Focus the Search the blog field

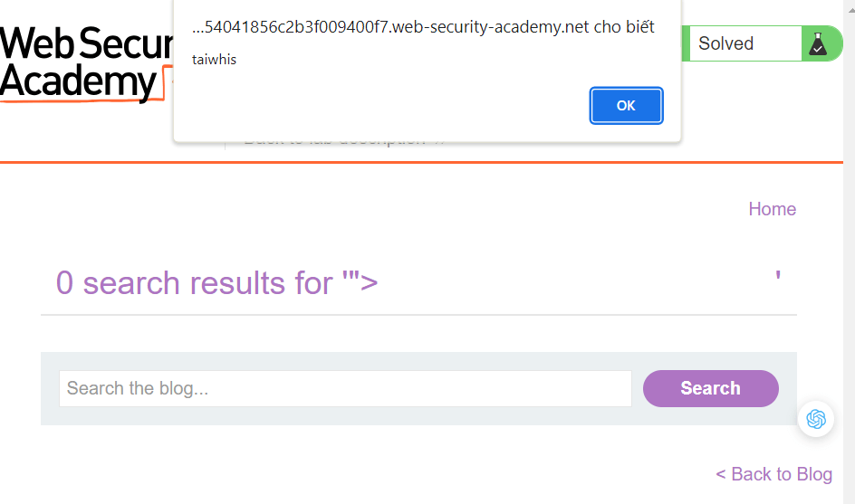tap(345, 388)
